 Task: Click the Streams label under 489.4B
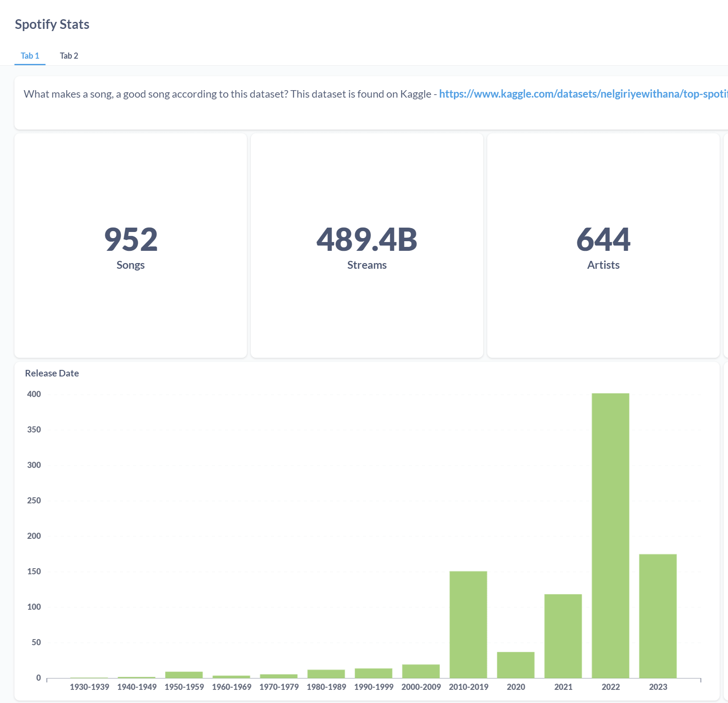367,265
